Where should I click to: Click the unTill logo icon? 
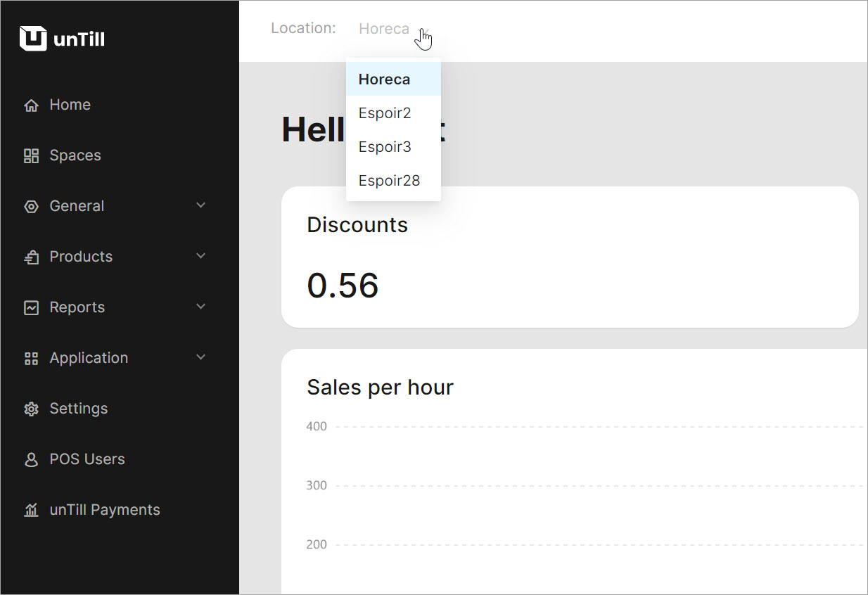pos(33,39)
